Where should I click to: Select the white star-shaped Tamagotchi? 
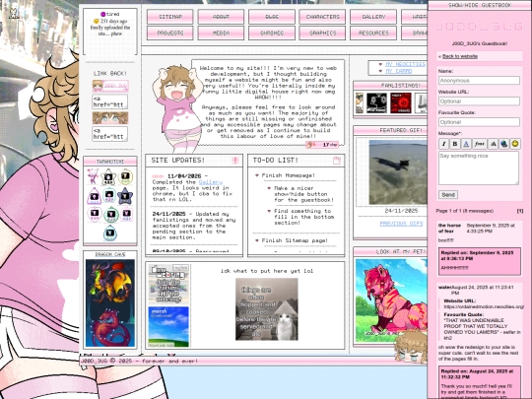(109, 176)
